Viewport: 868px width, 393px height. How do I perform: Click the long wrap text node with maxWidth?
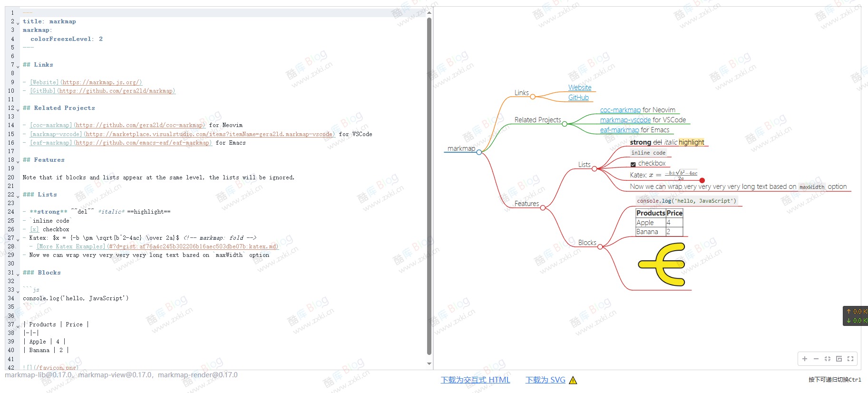[738, 187]
